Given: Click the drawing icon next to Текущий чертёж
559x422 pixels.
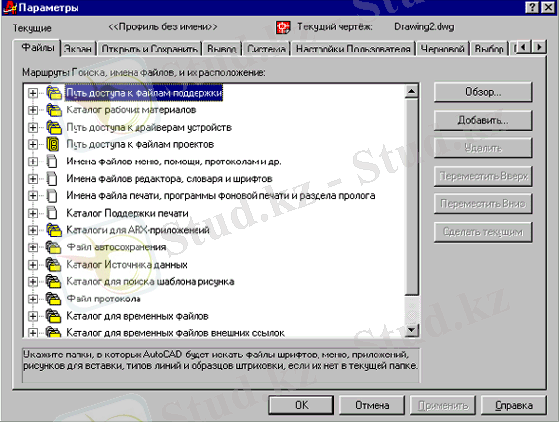Looking at the screenshot, I should pyautogui.click(x=283, y=27).
